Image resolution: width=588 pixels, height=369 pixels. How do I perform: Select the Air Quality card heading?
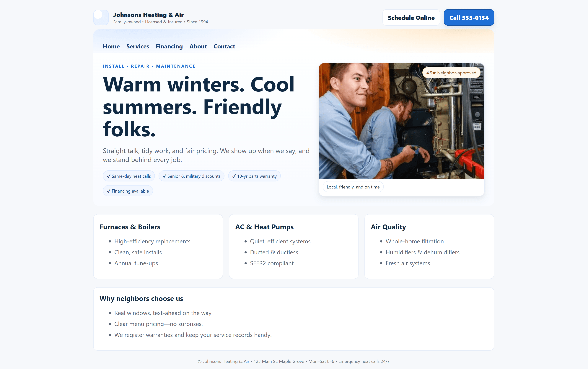pos(388,227)
